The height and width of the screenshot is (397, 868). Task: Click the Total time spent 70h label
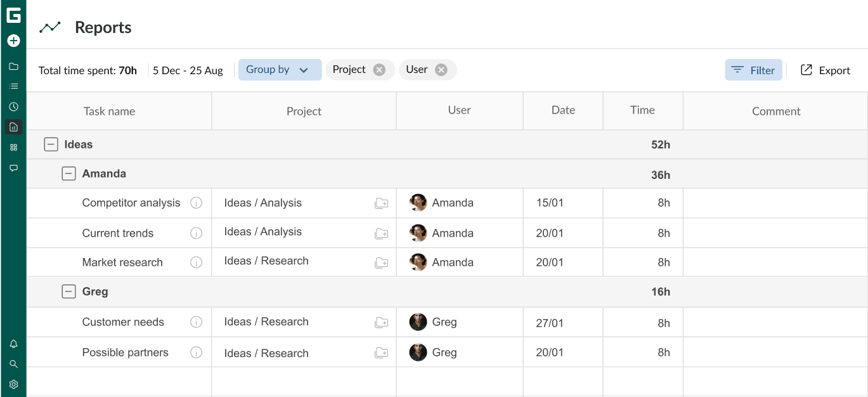coord(87,70)
